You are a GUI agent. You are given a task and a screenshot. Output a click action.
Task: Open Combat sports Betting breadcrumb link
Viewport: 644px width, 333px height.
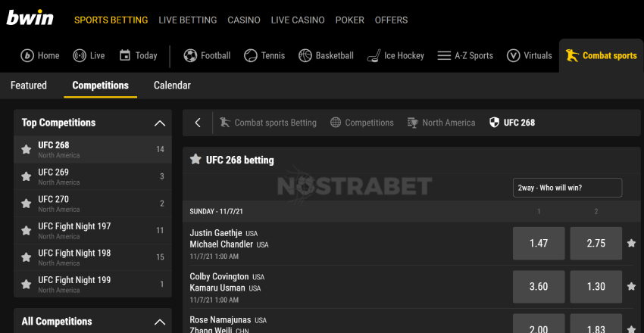pos(275,123)
